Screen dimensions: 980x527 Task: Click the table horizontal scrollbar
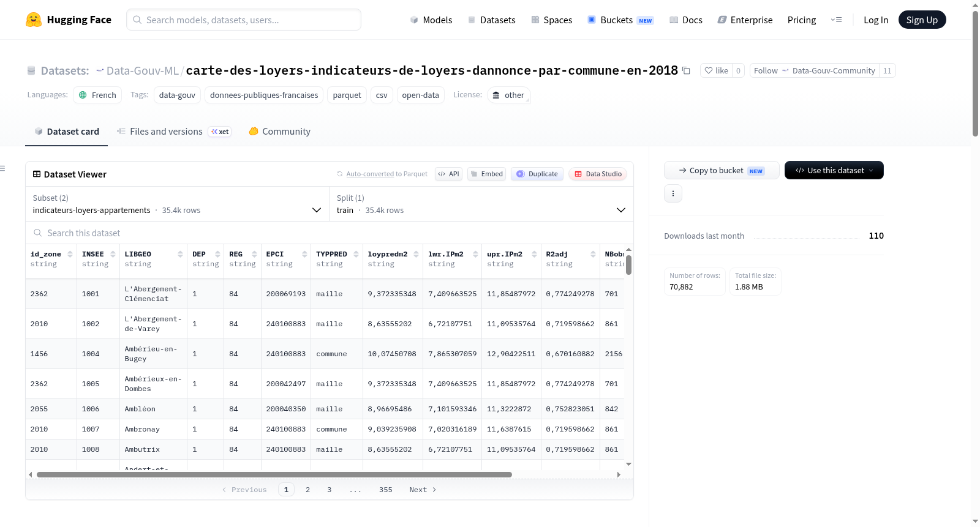point(274,474)
